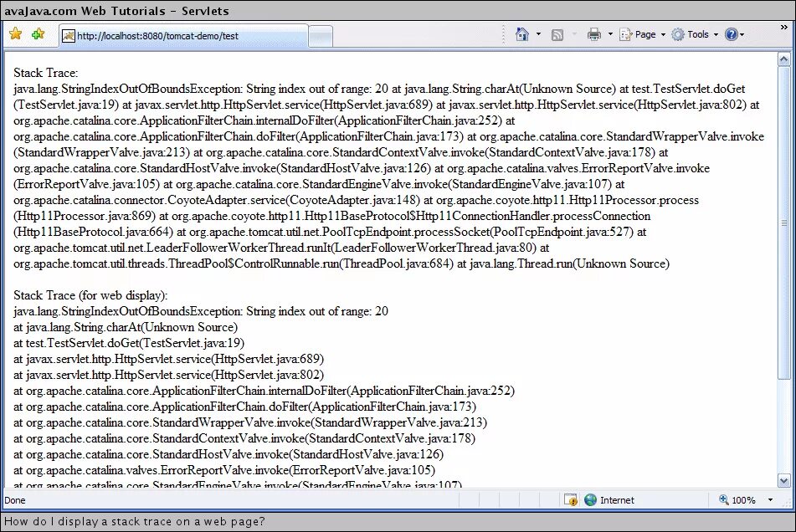Click the RSS Feeds icon

(x=557, y=35)
